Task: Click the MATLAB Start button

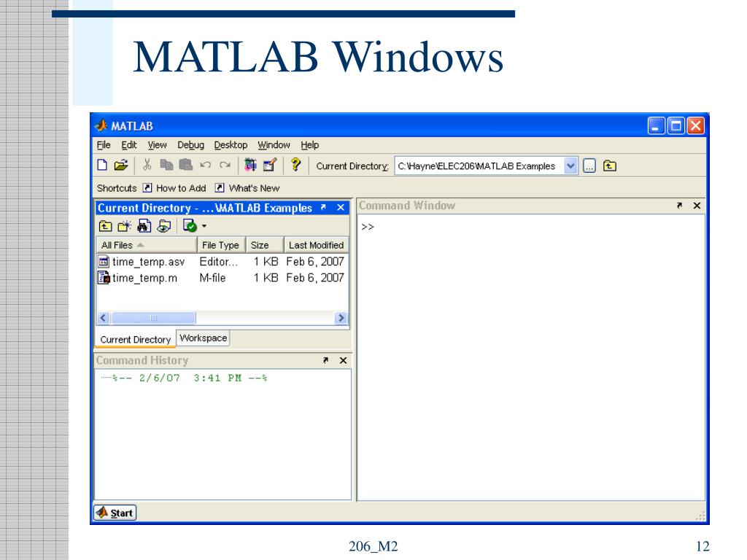Action: 115,513
